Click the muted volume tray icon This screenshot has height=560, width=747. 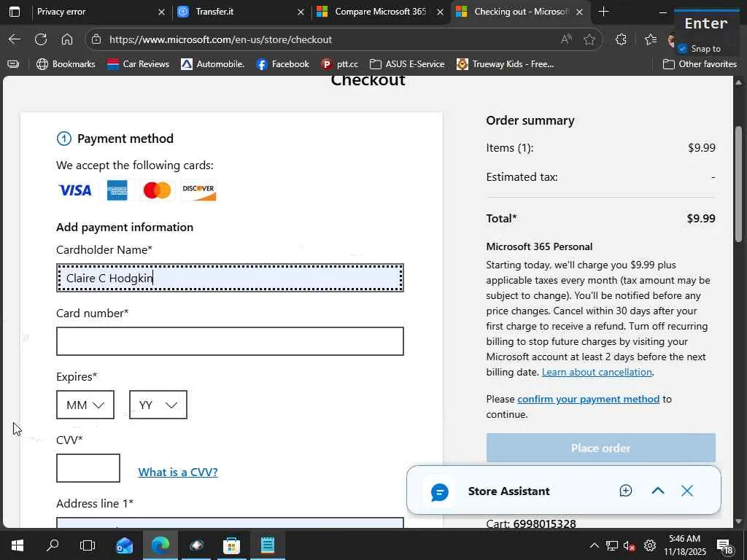(x=629, y=545)
